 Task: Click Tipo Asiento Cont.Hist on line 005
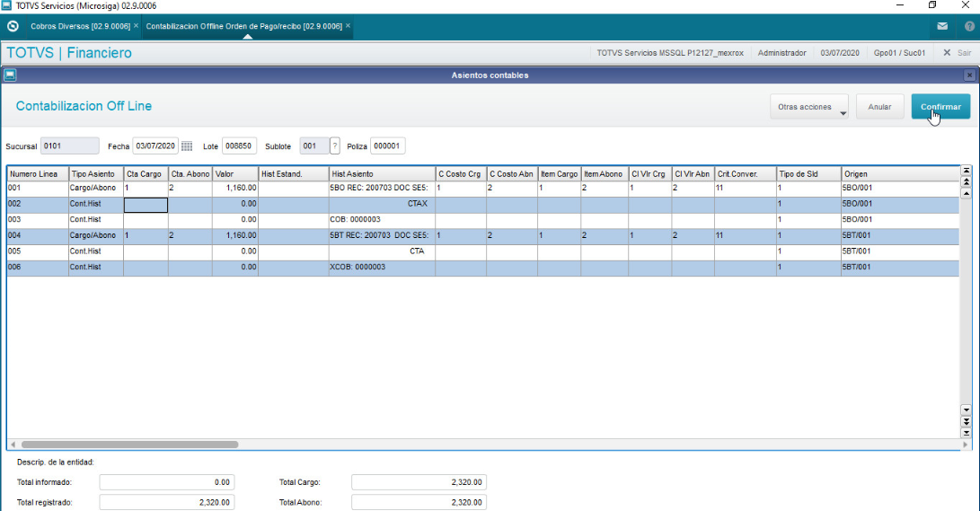(95, 251)
